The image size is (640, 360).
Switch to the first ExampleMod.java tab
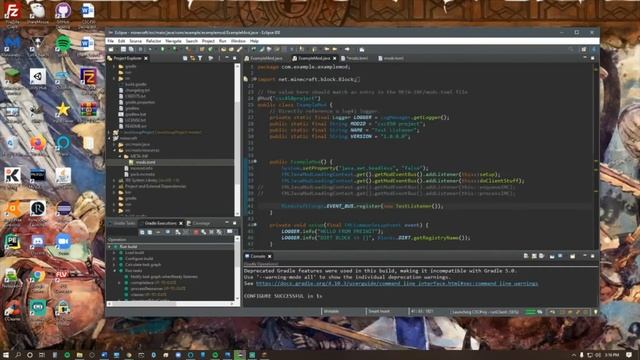tap(263, 58)
